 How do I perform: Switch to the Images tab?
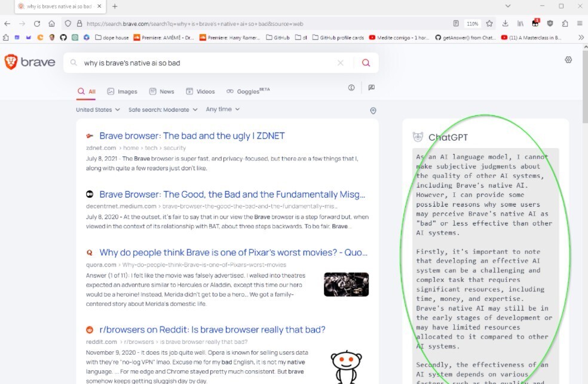coord(122,91)
